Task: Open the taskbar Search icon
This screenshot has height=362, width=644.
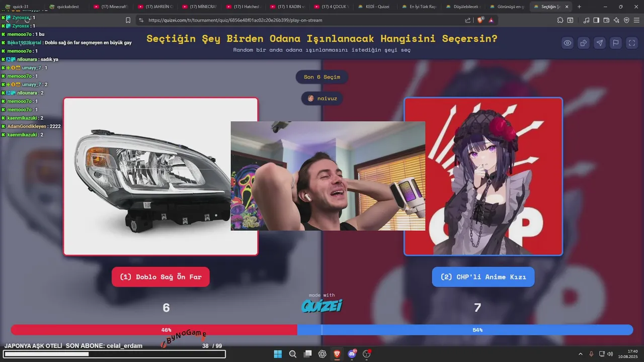Action: tap(293, 354)
